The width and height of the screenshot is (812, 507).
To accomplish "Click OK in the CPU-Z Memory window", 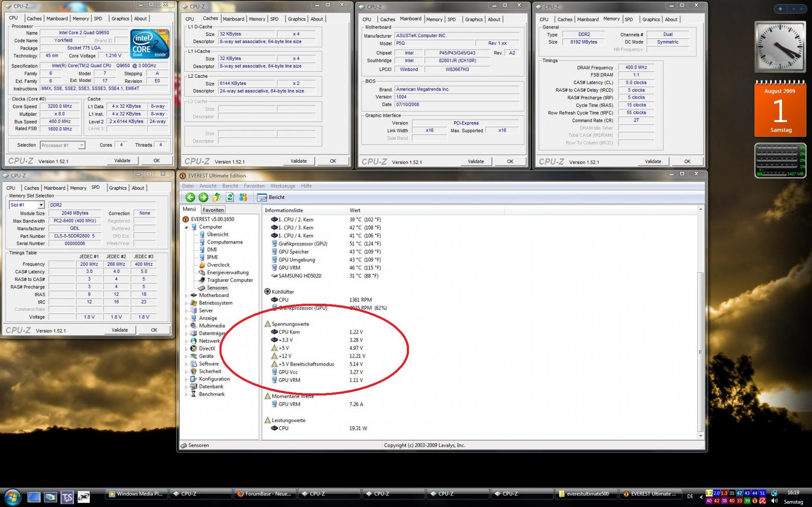I will click(x=687, y=161).
